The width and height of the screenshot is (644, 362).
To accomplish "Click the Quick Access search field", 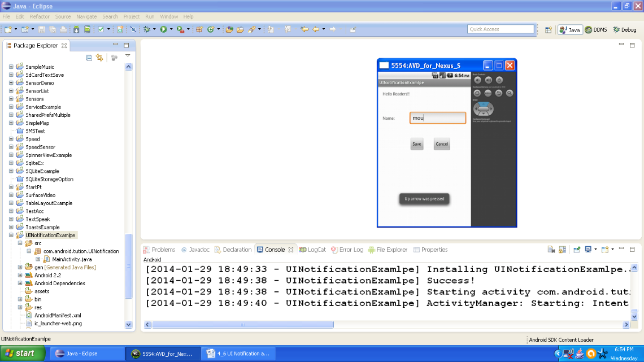I will tap(501, 29).
